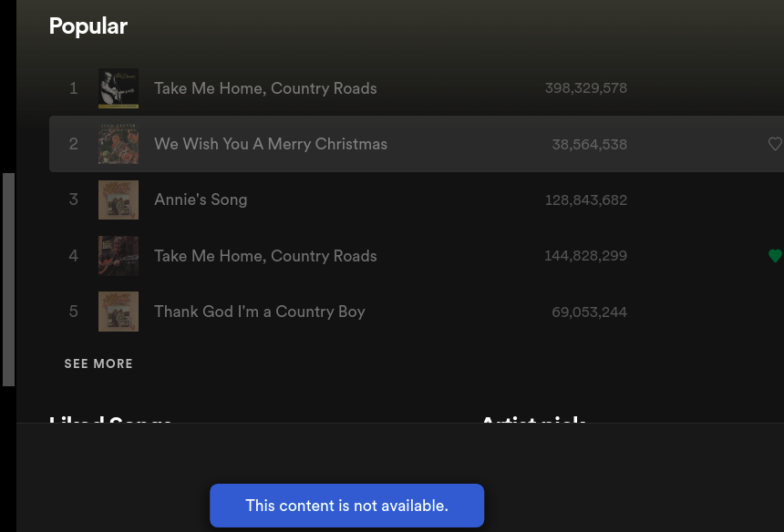Play Thank God I'm a Country Boy
The image size is (784, 532).
260,312
